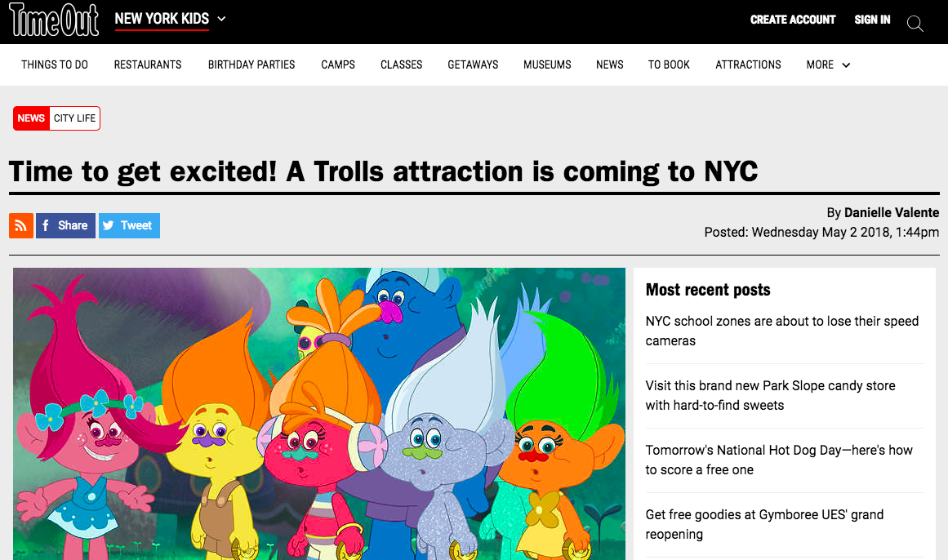Open the Museums nav link
948x560 pixels.
547,64
